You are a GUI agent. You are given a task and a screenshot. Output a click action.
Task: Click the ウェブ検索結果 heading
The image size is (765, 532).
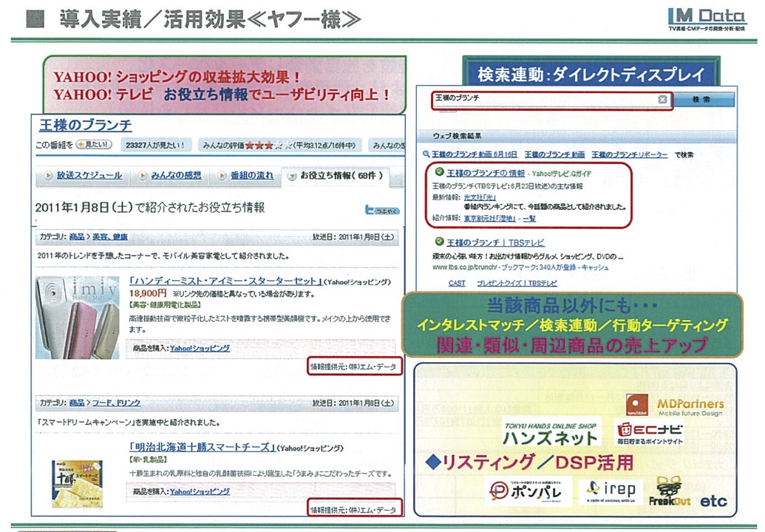457,136
